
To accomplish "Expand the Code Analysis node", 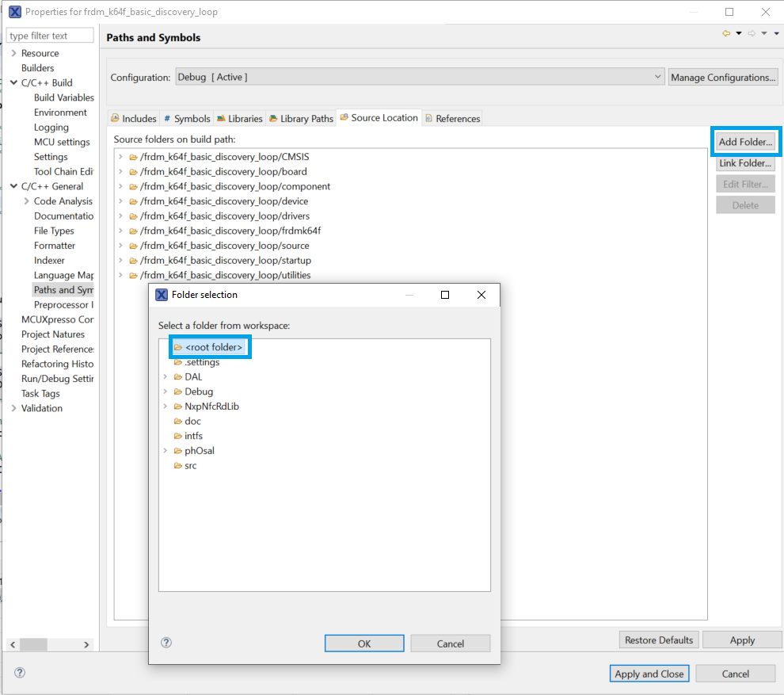I will click(x=26, y=201).
